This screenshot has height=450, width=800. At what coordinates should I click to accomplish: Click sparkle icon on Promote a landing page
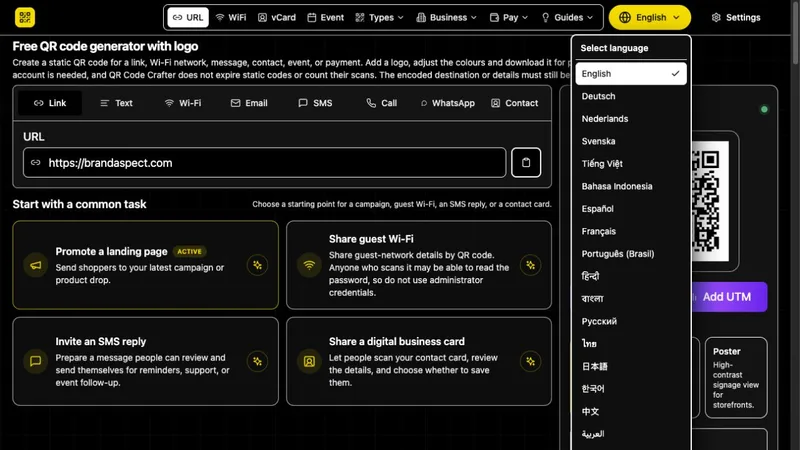[x=257, y=265]
